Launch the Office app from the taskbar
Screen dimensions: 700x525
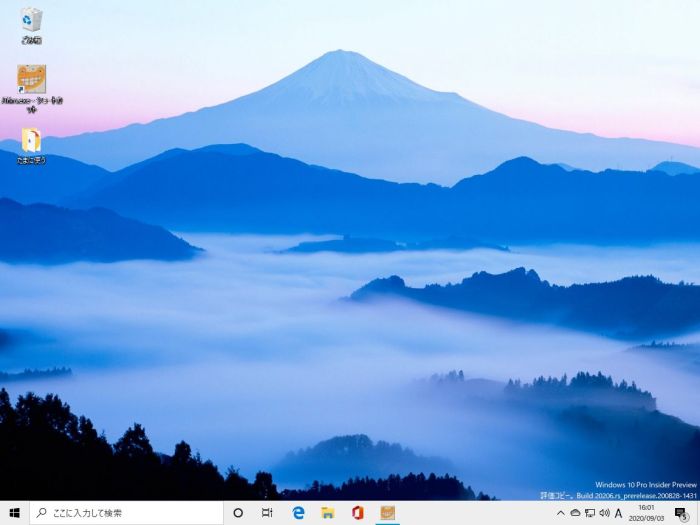coord(357,513)
